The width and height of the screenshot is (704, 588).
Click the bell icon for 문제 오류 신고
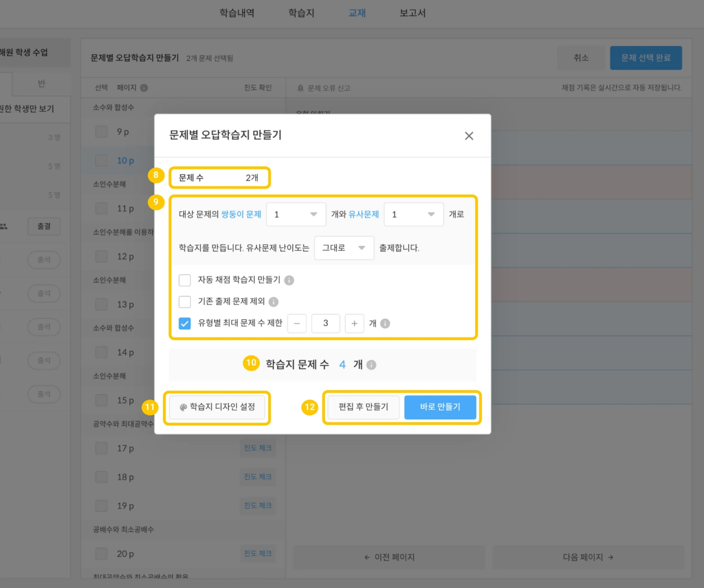coord(301,88)
